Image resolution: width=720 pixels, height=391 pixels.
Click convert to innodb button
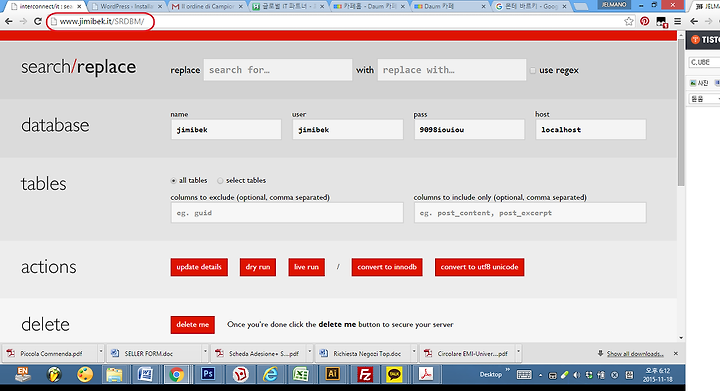pyautogui.click(x=387, y=267)
